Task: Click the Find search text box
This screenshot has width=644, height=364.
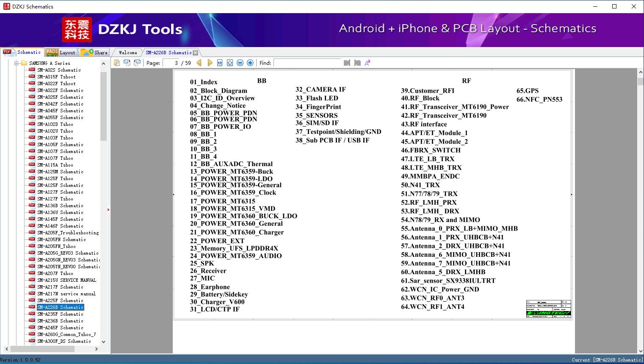Action: click(x=307, y=63)
